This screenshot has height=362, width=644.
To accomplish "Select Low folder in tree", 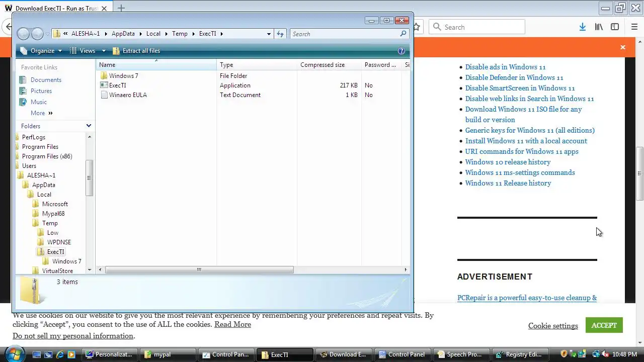I will (53, 233).
